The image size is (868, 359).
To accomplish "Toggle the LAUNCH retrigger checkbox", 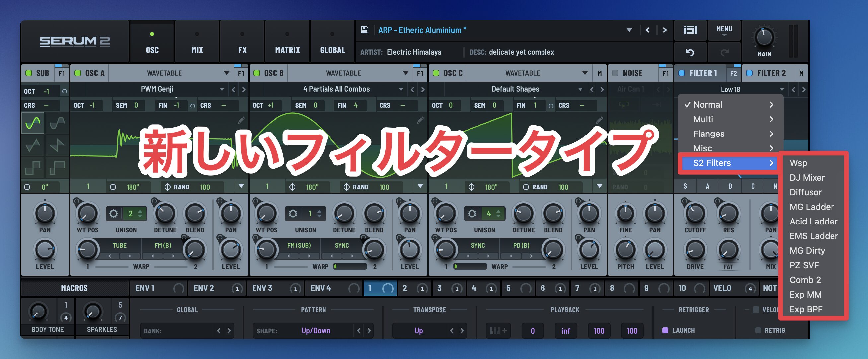I will 665,330.
